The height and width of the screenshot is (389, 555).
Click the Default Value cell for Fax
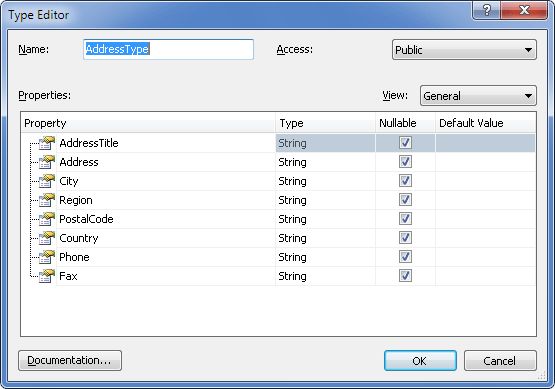point(485,276)
